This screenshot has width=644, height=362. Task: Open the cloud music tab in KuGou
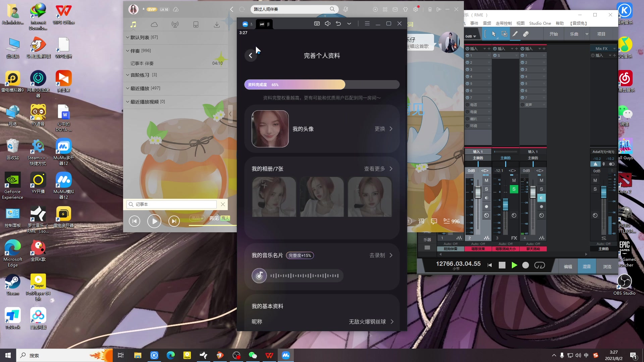(154, 24)
